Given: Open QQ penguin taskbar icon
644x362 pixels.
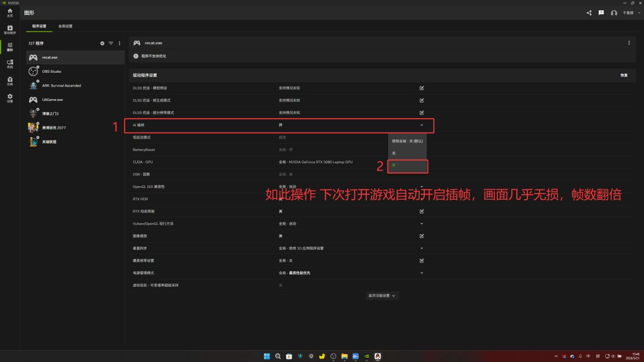Looking at the screenshot, I should pos(377,356).
